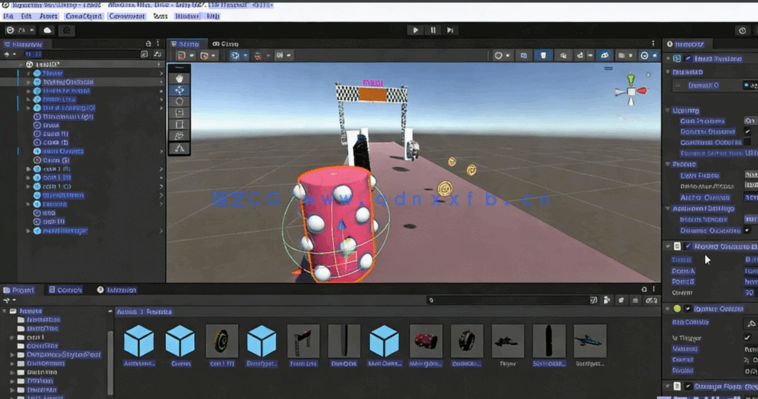Open the Project panel create plus dropdown
The height and width of the screenshot is (399, 758).
tap(10, 300)
